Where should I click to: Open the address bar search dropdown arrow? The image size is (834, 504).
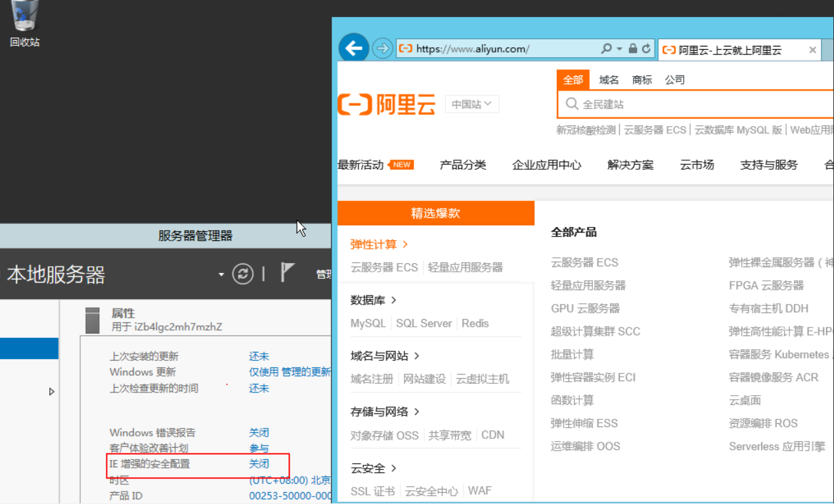(619, 49)
